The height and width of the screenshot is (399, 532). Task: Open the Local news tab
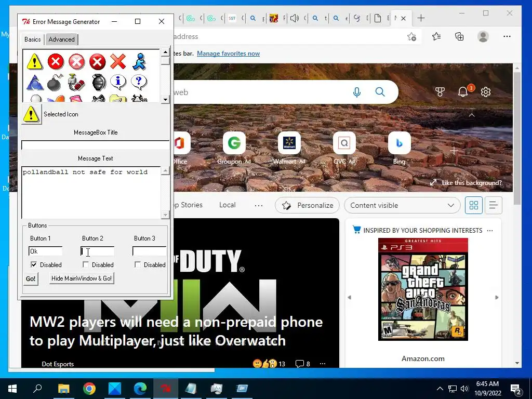click(x=228, y=205)
